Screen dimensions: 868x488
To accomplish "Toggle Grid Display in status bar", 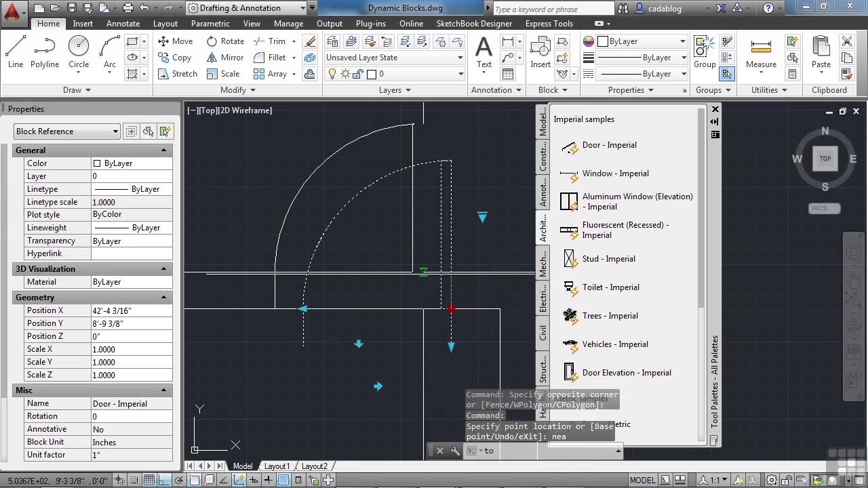I will click(149, 480).
